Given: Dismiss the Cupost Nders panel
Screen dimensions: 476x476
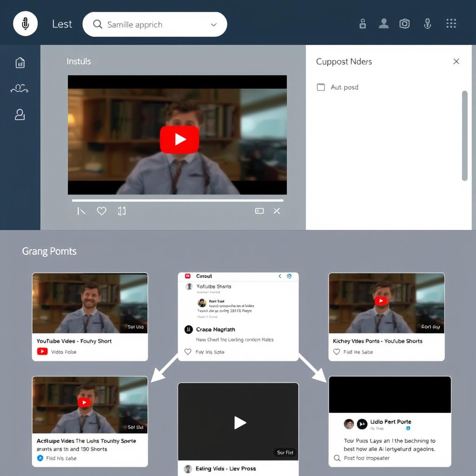Looking at the screenshot, I should [x=456, y=61].
